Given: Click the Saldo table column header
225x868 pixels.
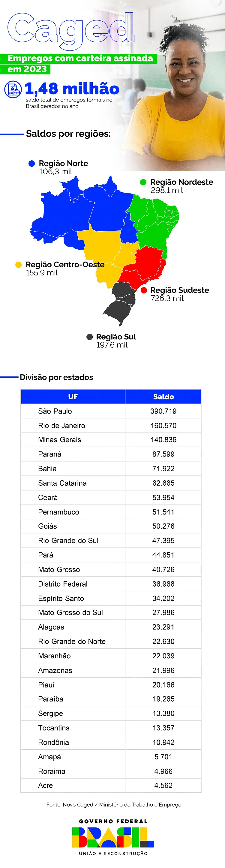Looking at the screenshot, I should (163, 396).
